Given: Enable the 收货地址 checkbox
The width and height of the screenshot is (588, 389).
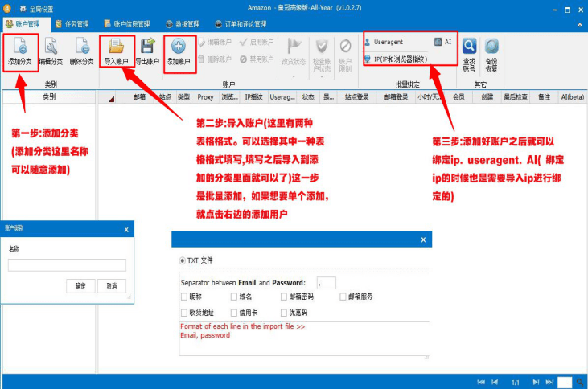Looking at the screenshot, I should 183,313.
